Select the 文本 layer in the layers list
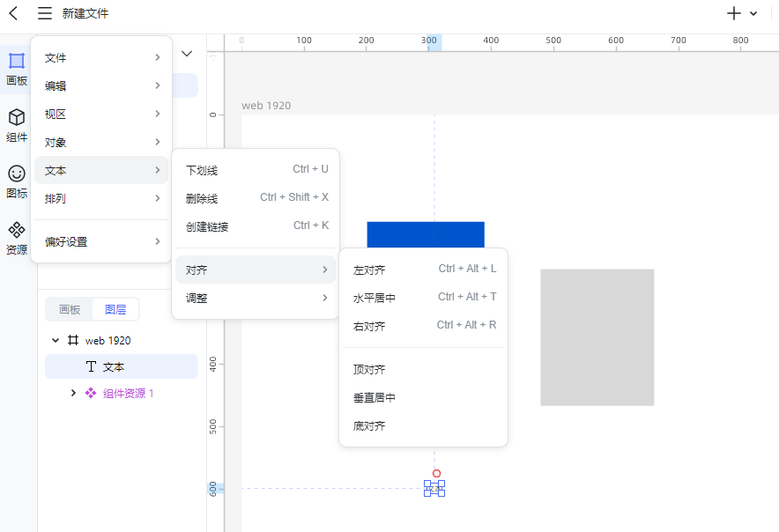The image size is (779, 532). (122, 366)
